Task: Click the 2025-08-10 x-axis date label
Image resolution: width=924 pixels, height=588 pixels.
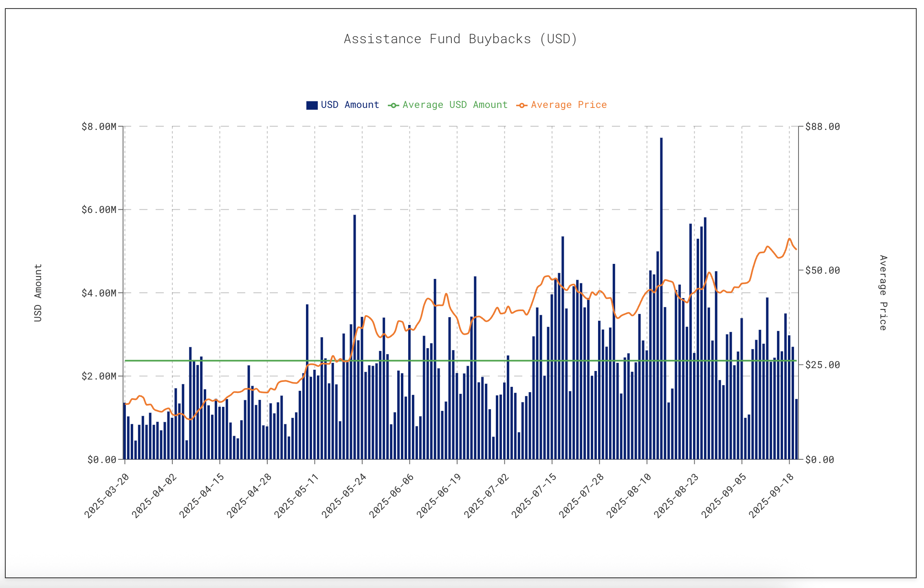Action: pyautogui.click(x=629, y=496)
